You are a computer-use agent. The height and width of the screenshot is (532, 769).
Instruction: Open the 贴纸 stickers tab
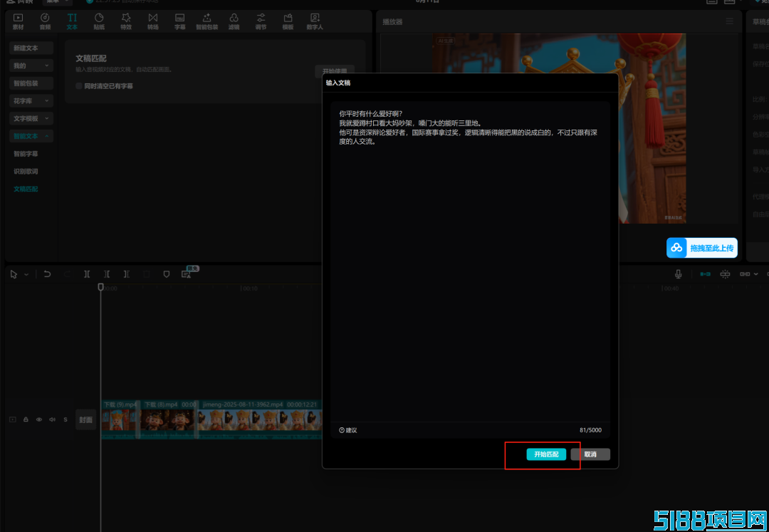click(x=99, y=22)
